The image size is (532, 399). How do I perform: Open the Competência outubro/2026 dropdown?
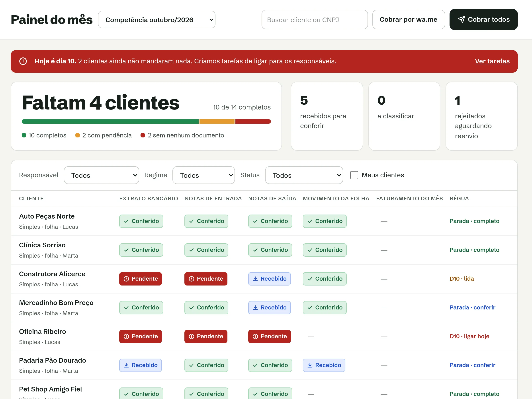point(156,20)
